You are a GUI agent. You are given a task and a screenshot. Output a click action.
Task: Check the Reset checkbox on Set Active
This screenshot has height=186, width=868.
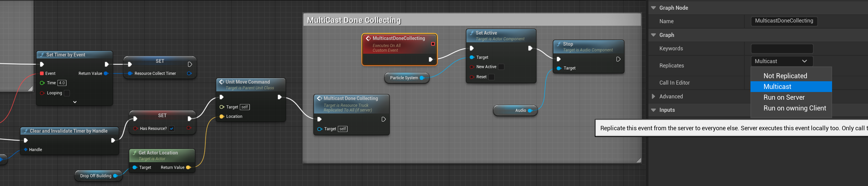(491, 77)
